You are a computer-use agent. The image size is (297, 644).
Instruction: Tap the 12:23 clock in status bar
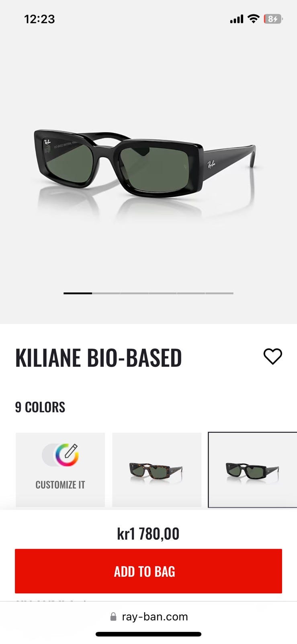point(39,19)
